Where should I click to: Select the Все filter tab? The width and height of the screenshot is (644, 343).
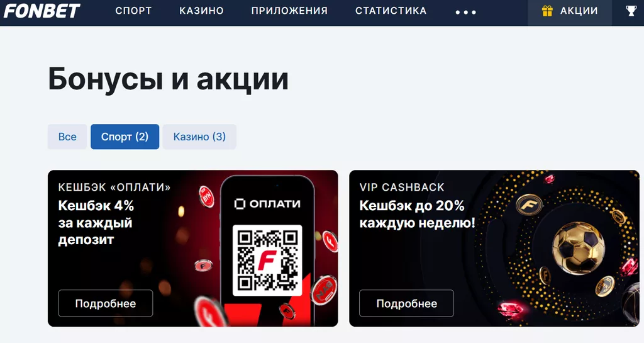(x=67, y=137)
